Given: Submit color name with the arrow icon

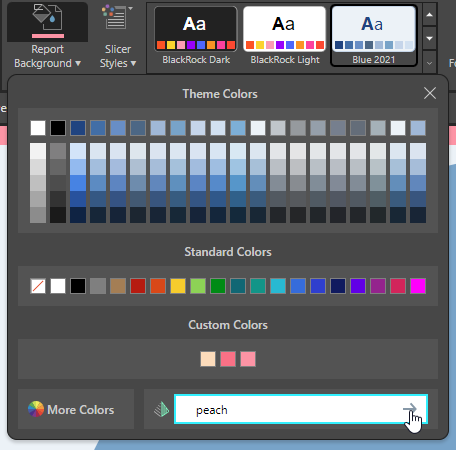Looking at the screenshot, I should pyautogui.click(x=410, y=409).
